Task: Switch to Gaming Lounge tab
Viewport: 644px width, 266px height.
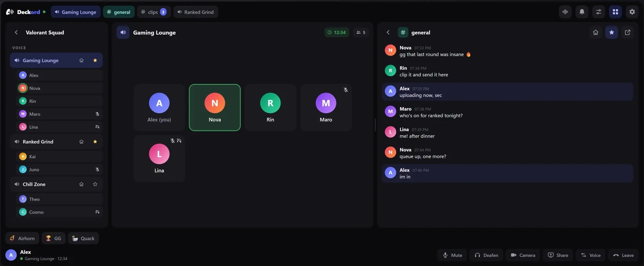Action: (75, 12)
